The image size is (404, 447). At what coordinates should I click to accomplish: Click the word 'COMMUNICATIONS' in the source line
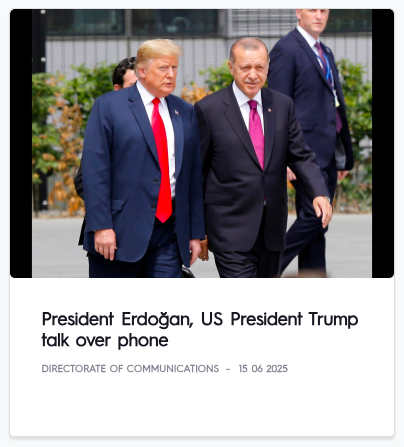[x=173, y=369]
